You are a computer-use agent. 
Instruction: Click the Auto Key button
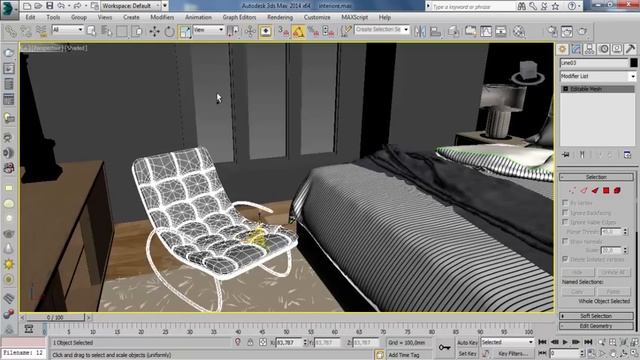coord(467,342)
